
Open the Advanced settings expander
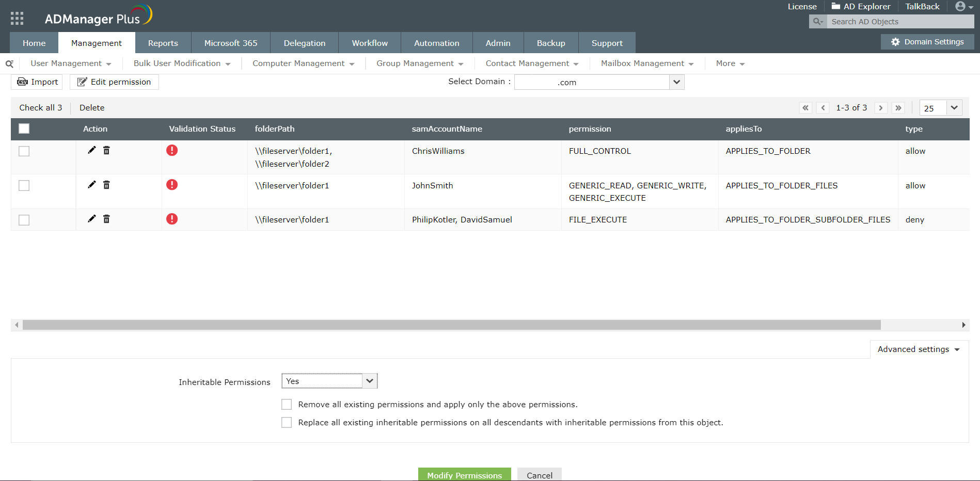[x=919, y=349]
